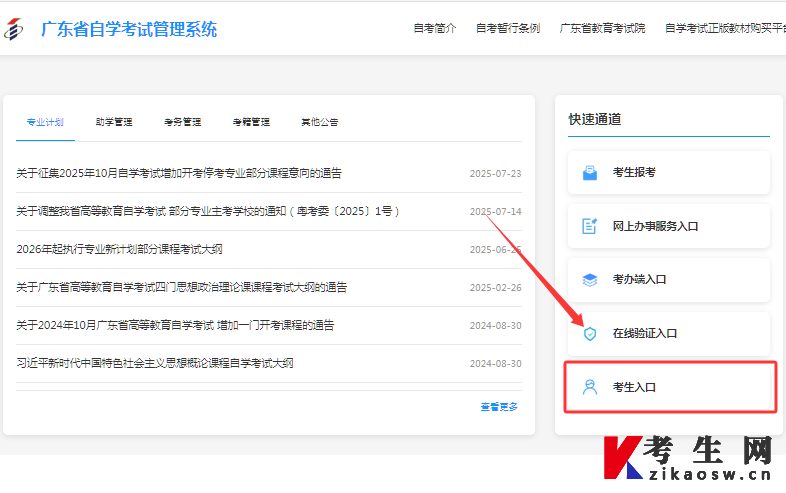The image size is (786, 493).
Task: Click the 考办端入口 layers icon
Action: (590, 280)
